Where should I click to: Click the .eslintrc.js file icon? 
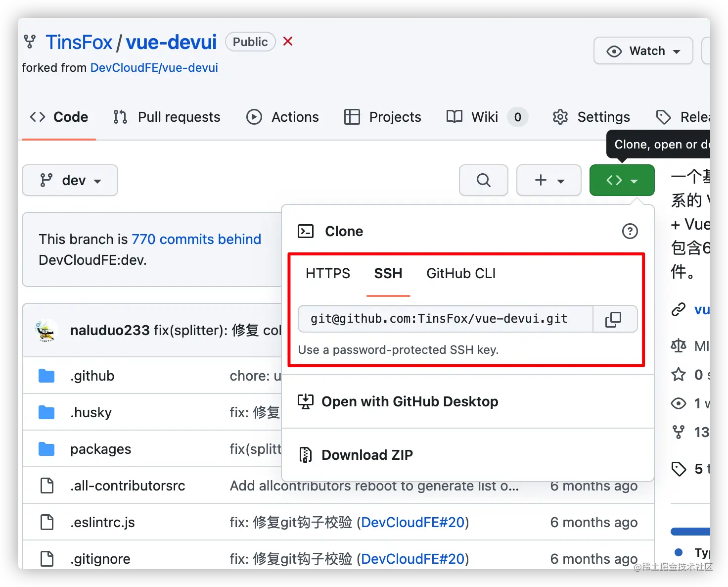click(x=47, y=522)
